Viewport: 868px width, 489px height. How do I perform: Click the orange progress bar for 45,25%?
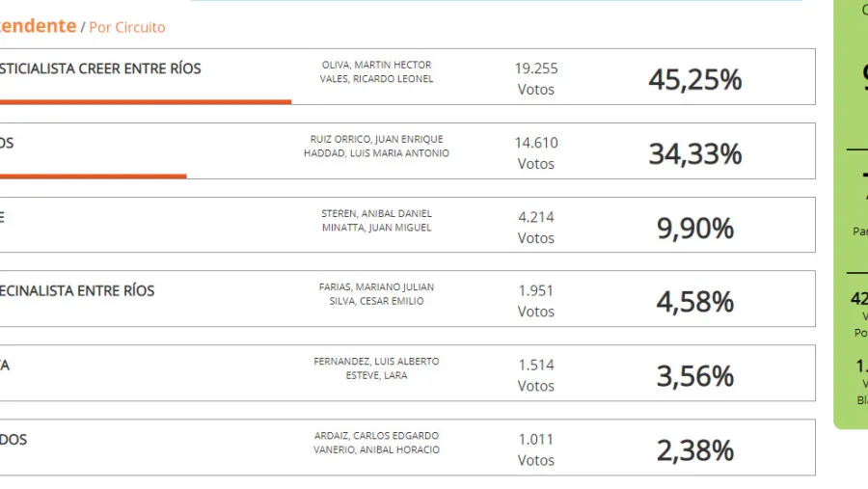tap(145, 101)
